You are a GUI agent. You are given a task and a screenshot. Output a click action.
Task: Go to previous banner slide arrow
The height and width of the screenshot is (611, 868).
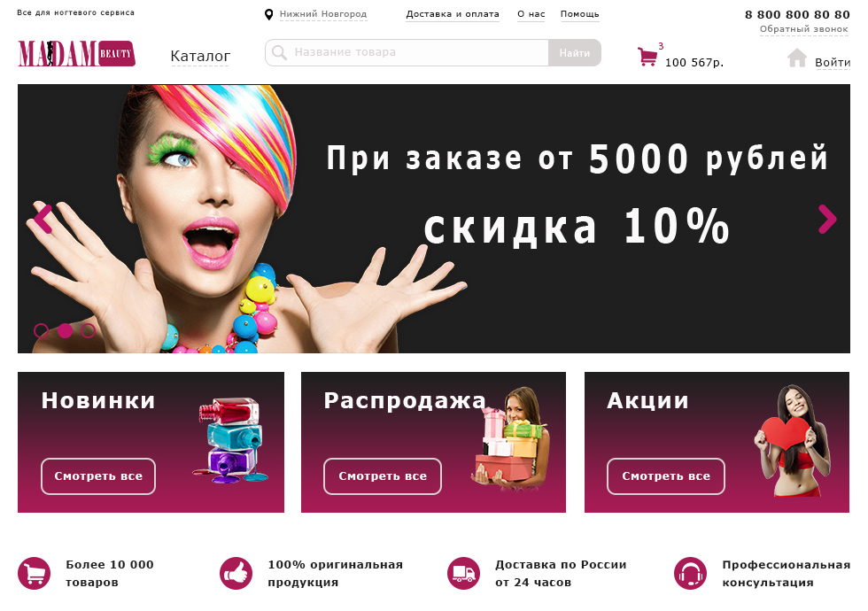point(43,220)
